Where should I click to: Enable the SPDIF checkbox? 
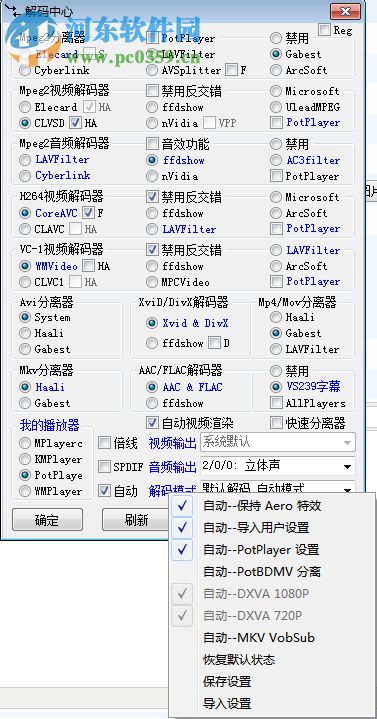click(x=105, y=467)
